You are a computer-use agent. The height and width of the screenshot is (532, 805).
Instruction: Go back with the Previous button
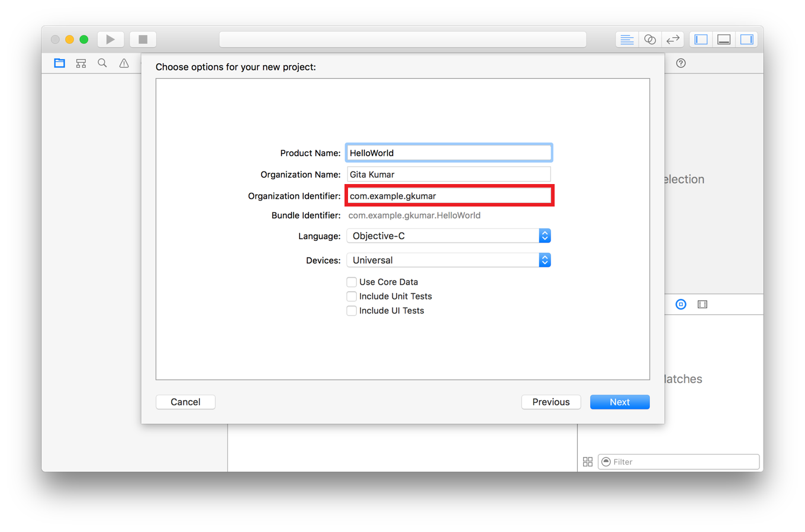(x=550, y=402)
